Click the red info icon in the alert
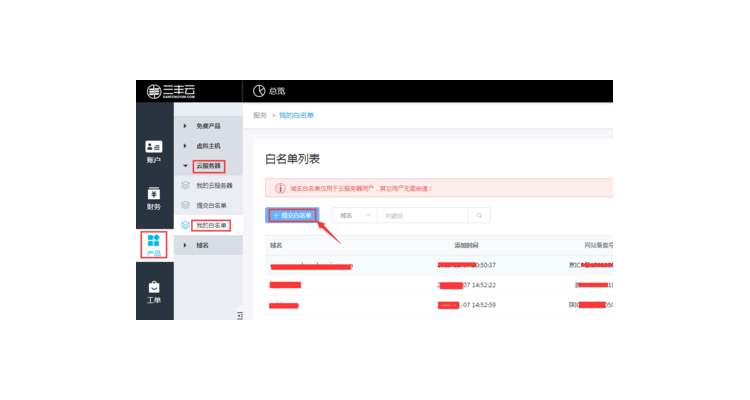Viewport: 750px width, 400px height. click(x=280, y=189)
